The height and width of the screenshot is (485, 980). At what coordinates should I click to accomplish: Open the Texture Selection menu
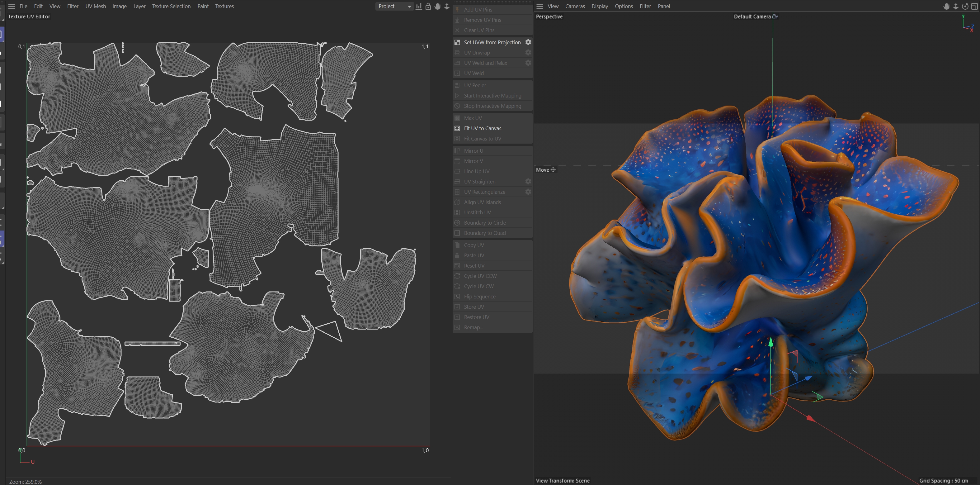click(x=171, y=7)
